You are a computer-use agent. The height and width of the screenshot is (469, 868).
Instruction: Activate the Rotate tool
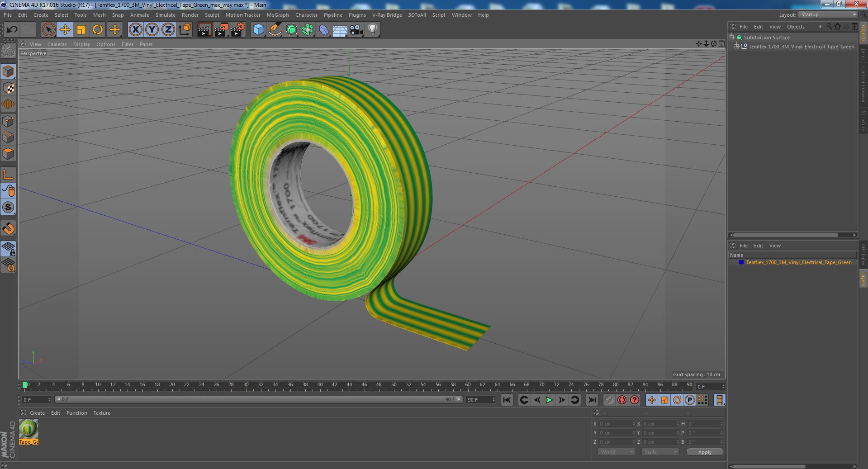[x=98, y=30]
